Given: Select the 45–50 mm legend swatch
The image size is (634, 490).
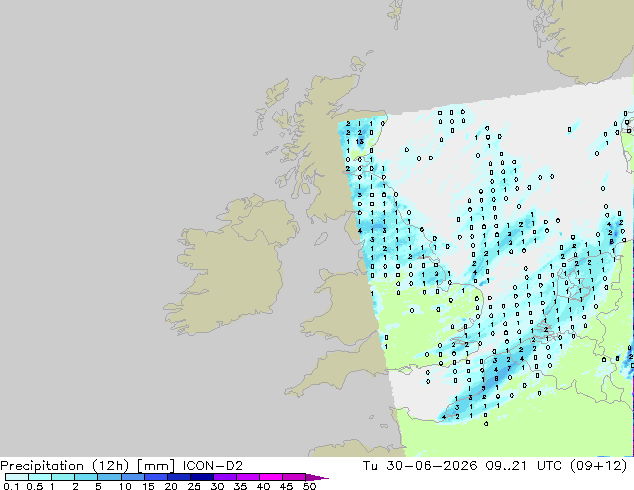Looking at the screenshot, I should 294,477.
